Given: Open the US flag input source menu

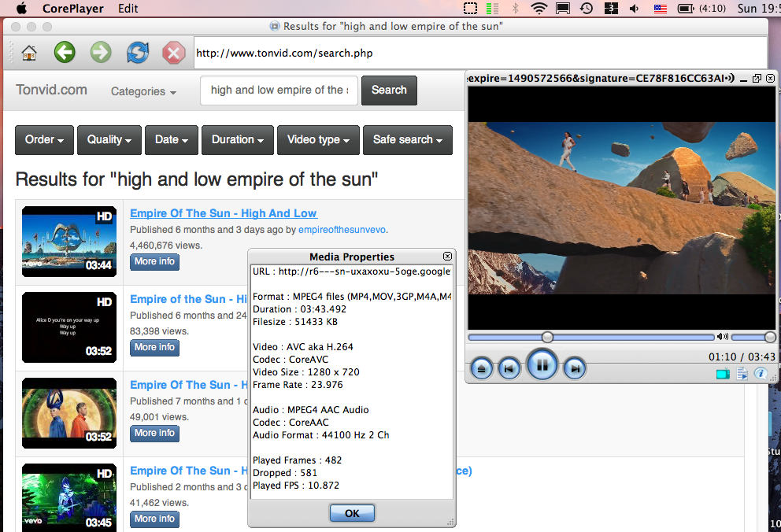Looking at the screenshot, I should click(661, 9).
